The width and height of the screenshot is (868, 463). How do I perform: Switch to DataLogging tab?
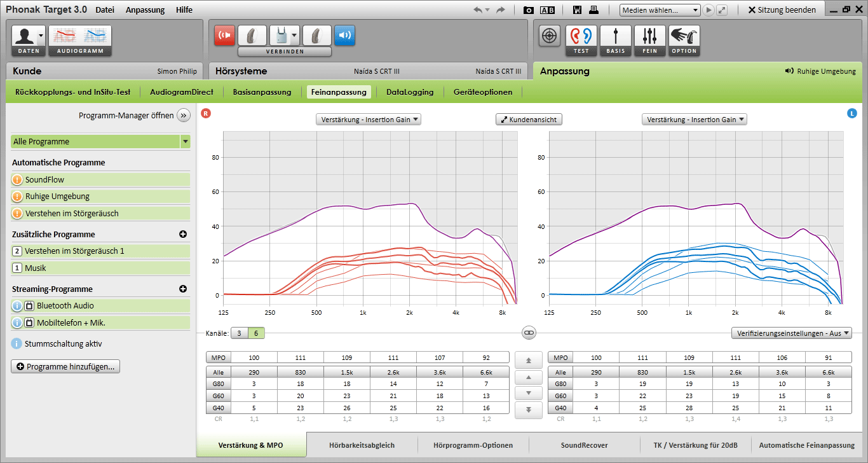click(x=410, y=92)
